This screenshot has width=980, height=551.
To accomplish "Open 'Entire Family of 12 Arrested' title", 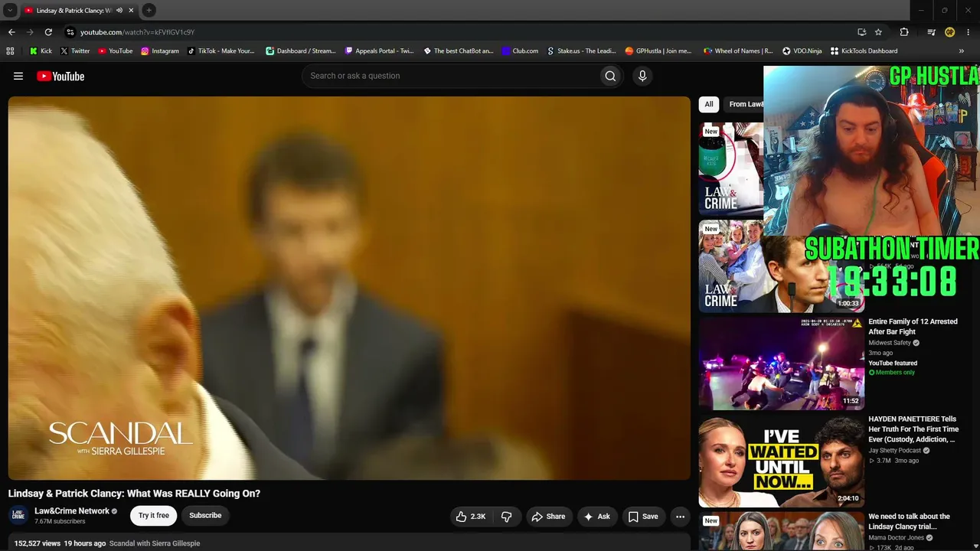I will pyautogui.click(x=913, y=327).
